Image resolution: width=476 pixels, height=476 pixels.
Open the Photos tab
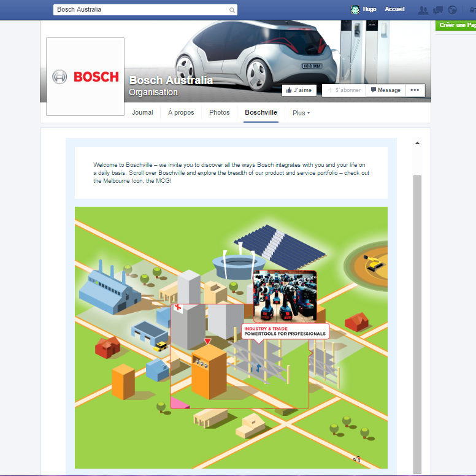pos(219,112)
